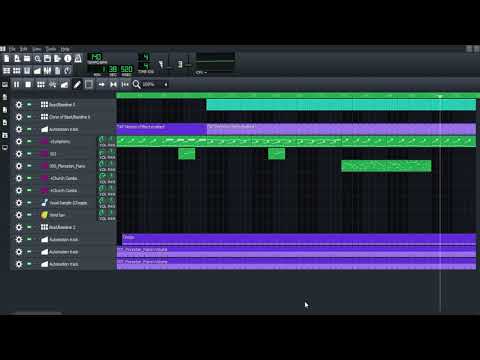This screenshot has height=360, width=480.
Task: Export the current project
Action: pyautogui.click(x=57, y=59)
